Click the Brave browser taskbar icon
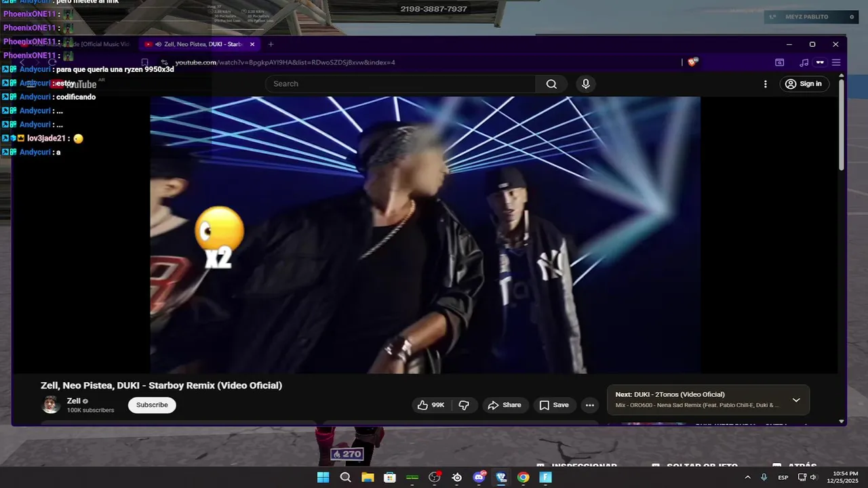Screen dimensions: 868x488 (501, 477)
